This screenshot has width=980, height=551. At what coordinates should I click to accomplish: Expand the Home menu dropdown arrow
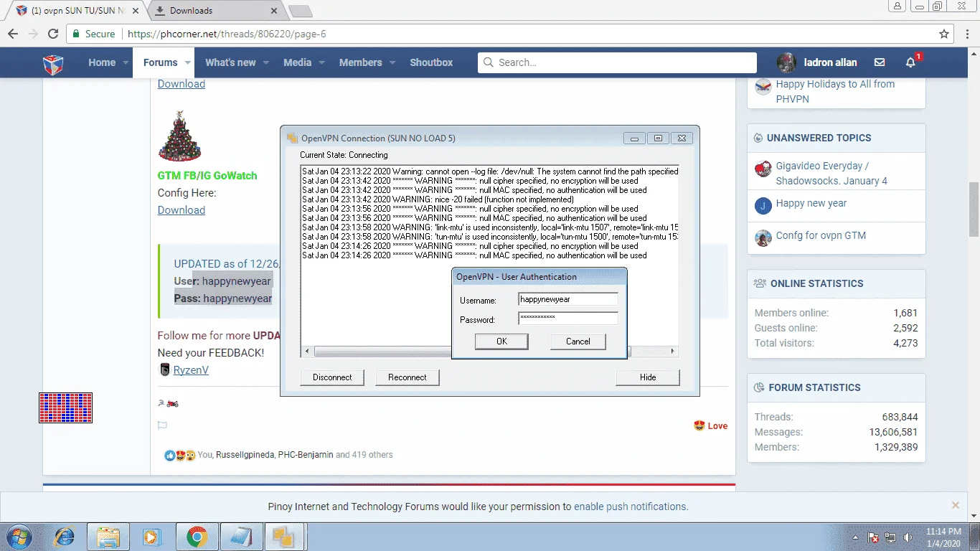(126, 62)
